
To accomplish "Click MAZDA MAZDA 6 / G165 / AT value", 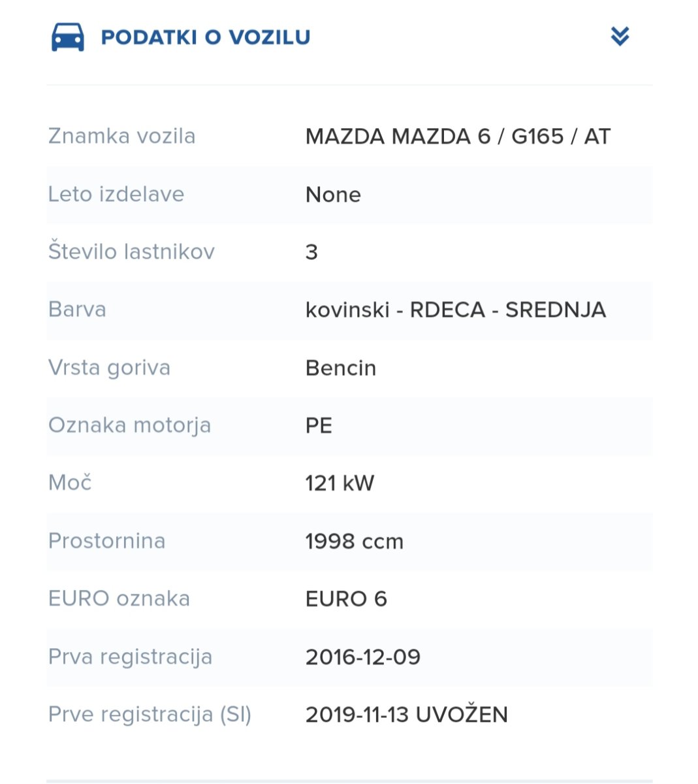I will 458,137.
